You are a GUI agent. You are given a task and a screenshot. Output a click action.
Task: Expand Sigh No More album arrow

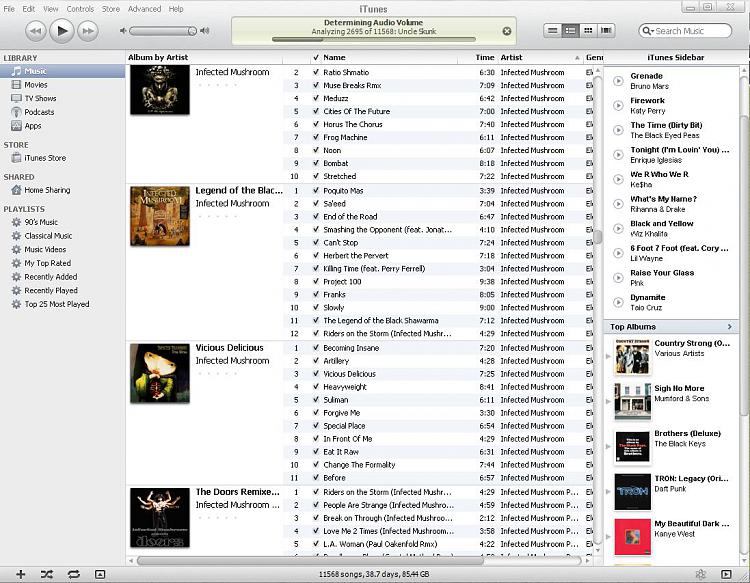608,401
